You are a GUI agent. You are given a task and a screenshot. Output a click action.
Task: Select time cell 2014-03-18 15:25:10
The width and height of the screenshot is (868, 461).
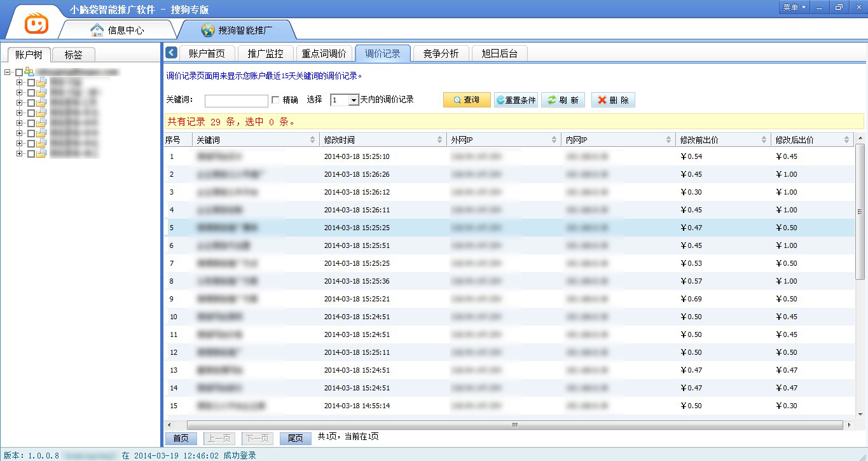tap(357, 156)
